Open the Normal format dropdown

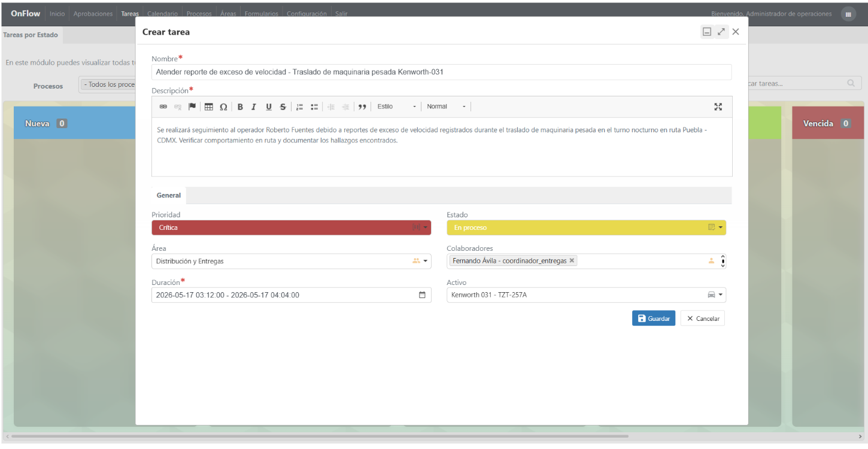point(446,107)
